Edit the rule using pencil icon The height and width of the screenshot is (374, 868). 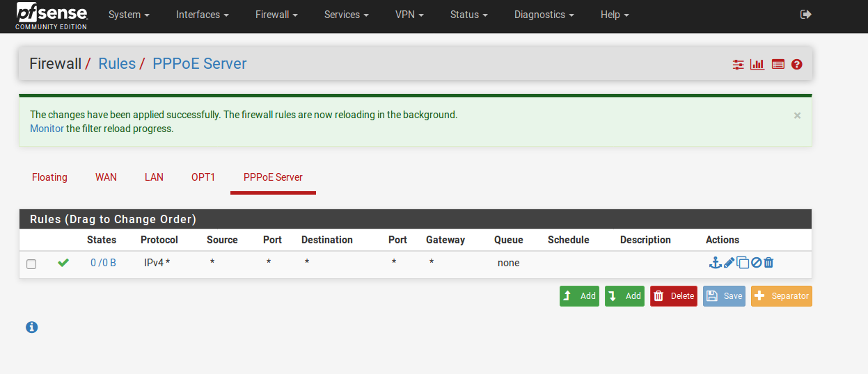729,263
